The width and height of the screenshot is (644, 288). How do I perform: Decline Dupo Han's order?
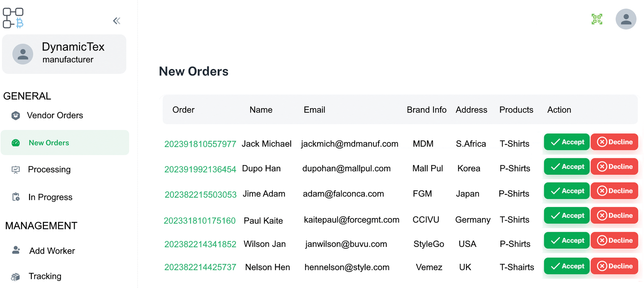pyautogui.click(x=614, y=167)
